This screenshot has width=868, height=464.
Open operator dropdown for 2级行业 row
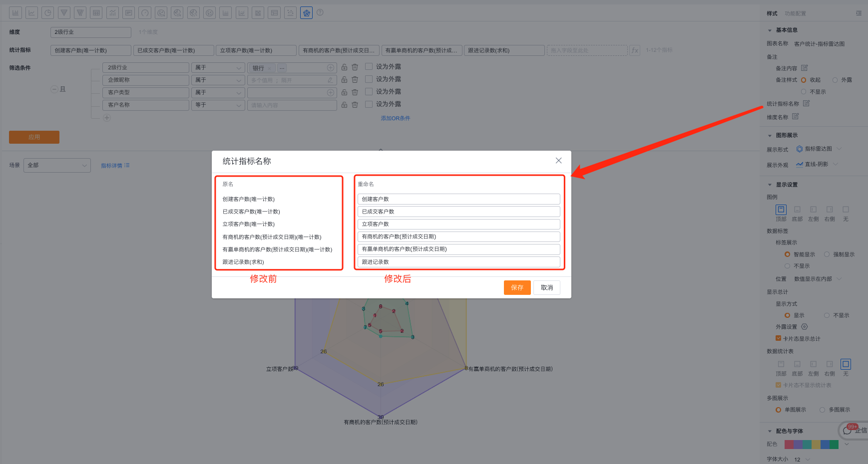coord(218,67)
